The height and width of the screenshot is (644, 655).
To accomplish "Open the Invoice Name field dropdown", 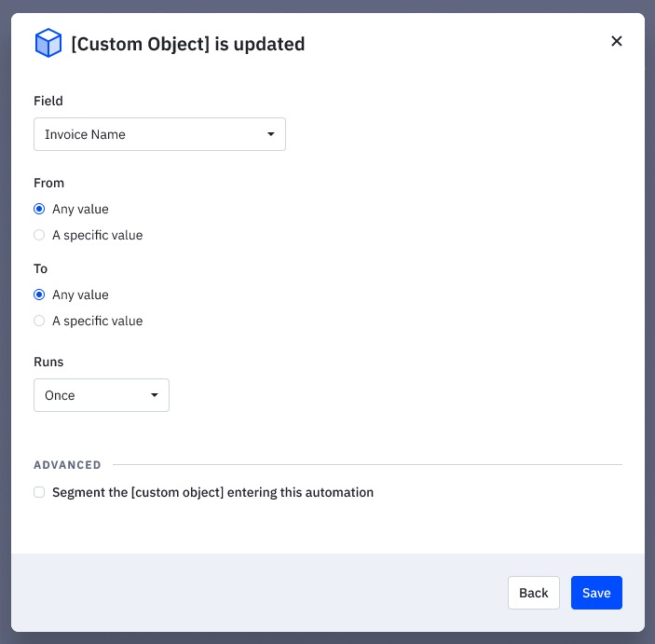I will click(149, 134).
